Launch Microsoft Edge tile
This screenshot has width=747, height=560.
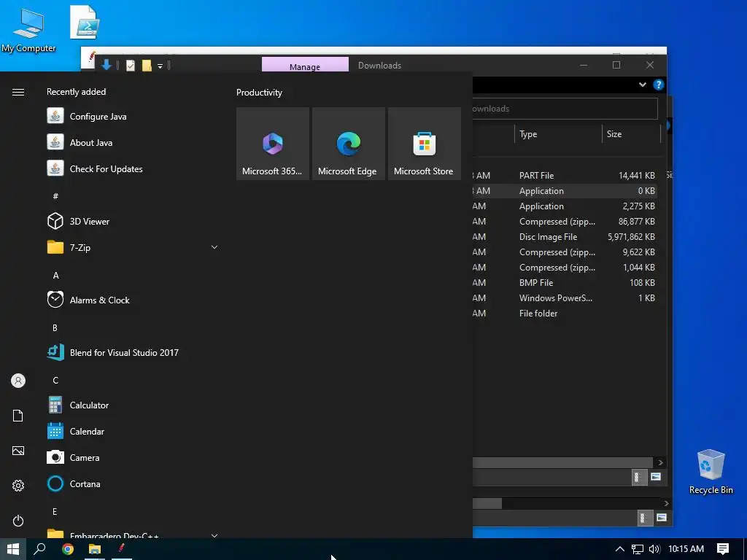(x=348, y=144)
